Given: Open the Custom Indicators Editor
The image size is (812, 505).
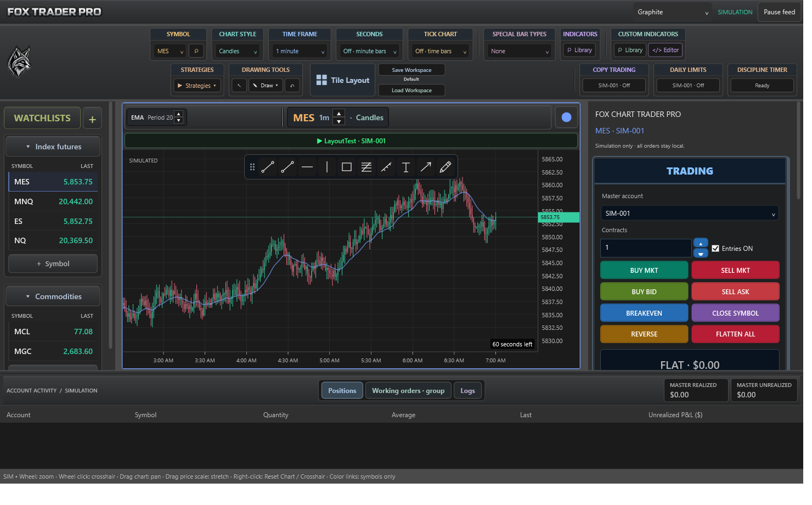Looking at the screenshot, I should click(x=666, y=50).
